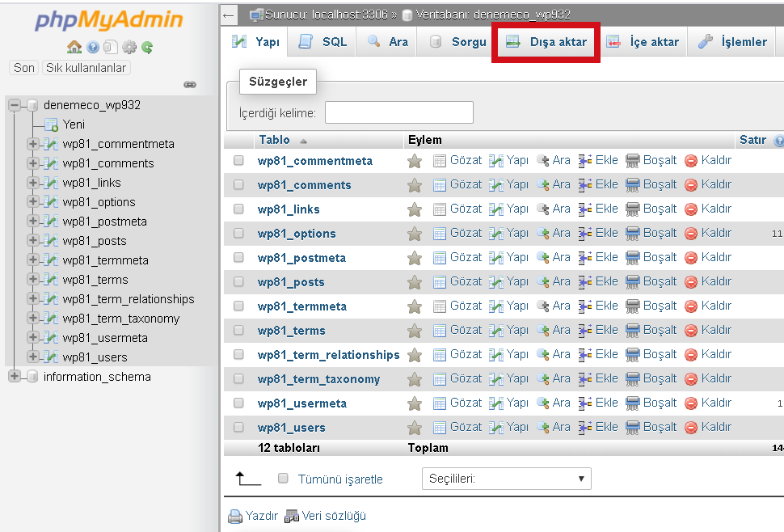Image resolution: width=784 pixels, height=532 pixels.
Task: Expand the information_schema database node
Action: point(15,376)
